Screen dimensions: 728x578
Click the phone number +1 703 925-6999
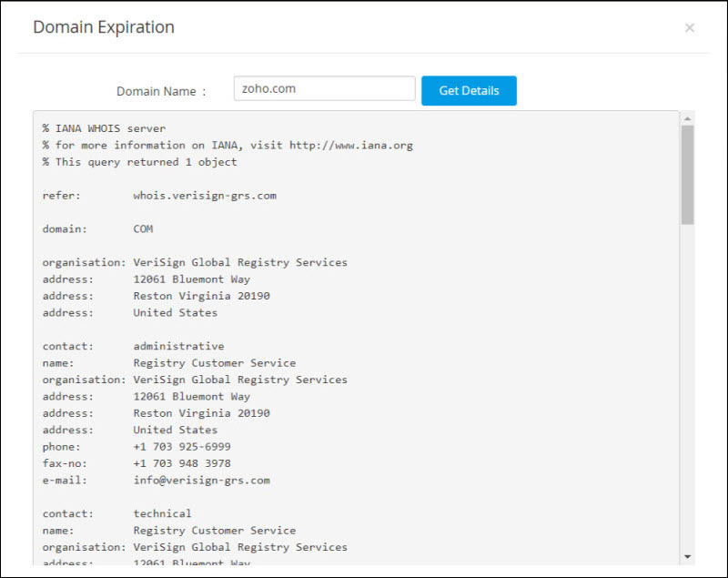click(x=182, y=447)
